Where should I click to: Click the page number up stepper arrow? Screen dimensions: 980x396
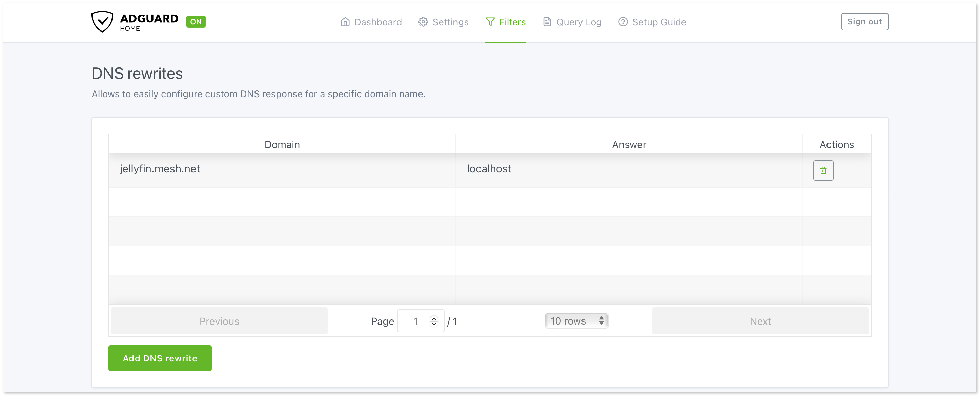(x=433, y=318)
